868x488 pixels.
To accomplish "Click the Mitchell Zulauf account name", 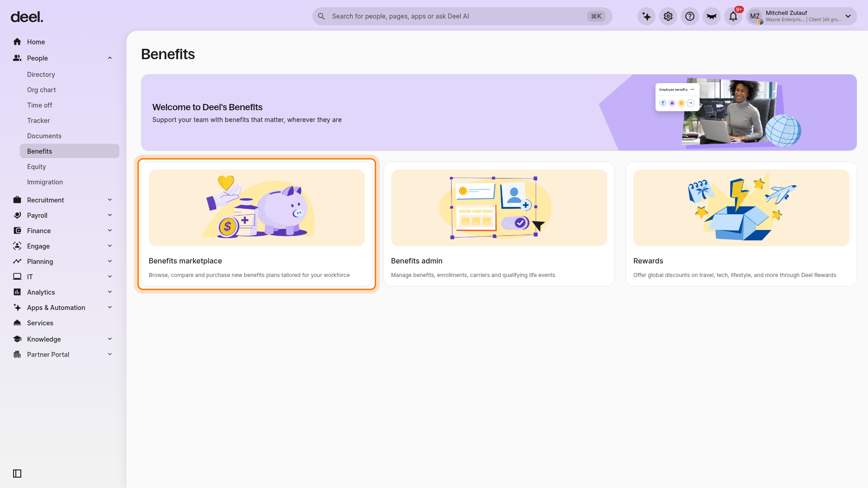I will click(x=786, y=13).
